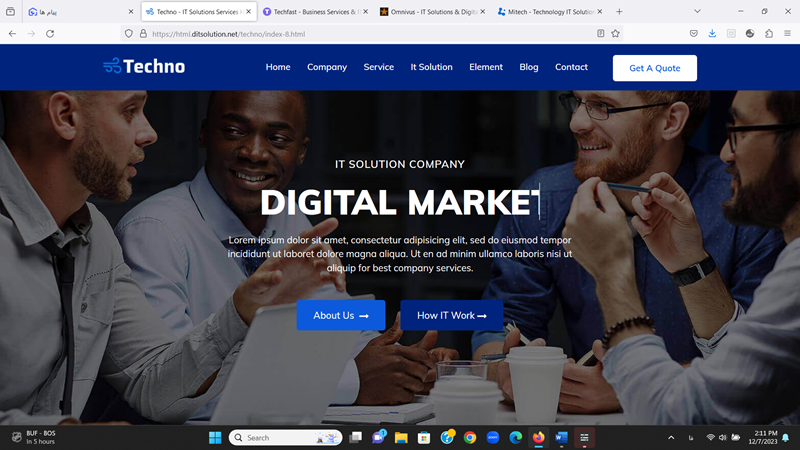Bookmark this page with the star icon

click(616, 33)
